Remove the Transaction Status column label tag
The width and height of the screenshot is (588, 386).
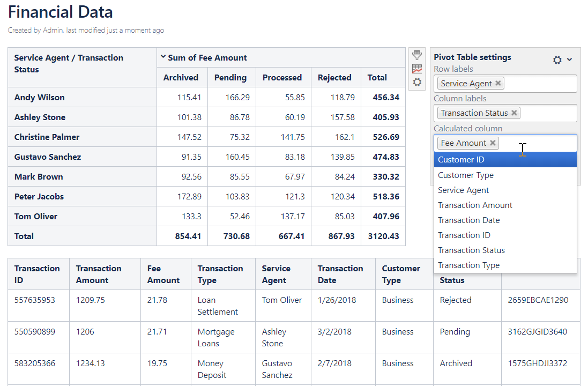[514, 113]
